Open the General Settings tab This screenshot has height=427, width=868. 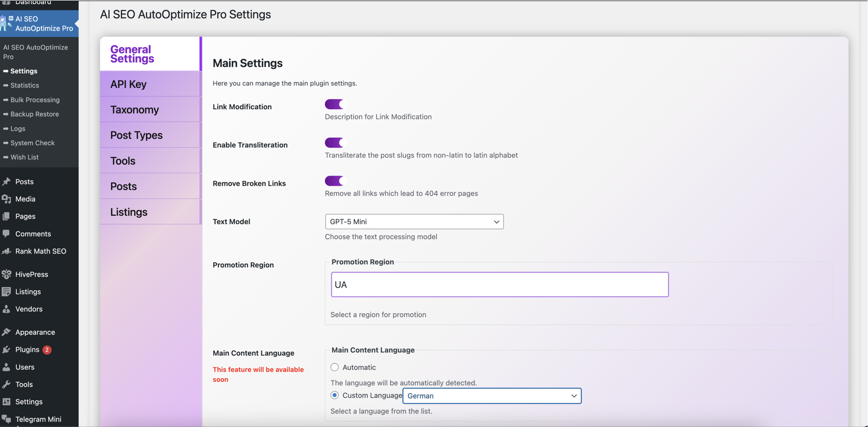[x=151, y=54]
